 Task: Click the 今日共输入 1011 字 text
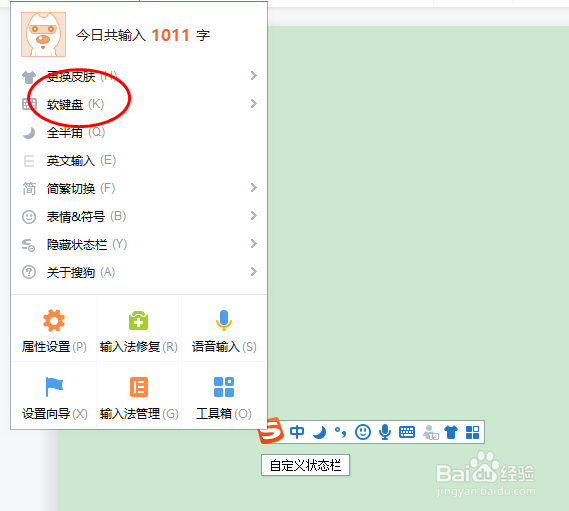pos(143,35)
